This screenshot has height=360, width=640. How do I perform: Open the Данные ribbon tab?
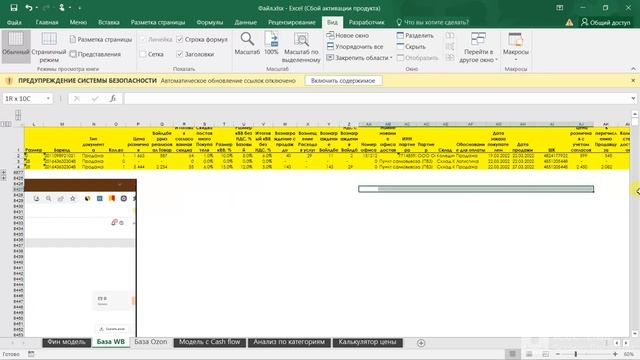coord(245,22)
